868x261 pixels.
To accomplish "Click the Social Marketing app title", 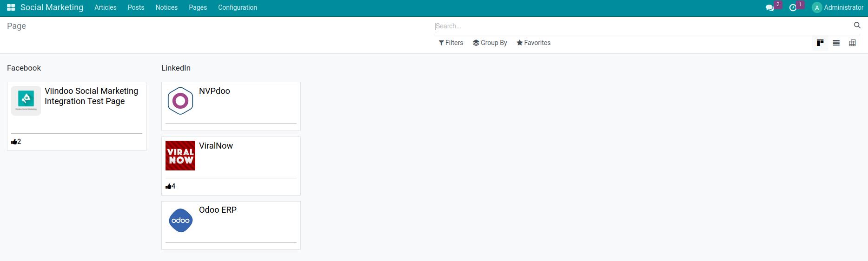I will 52,7.
